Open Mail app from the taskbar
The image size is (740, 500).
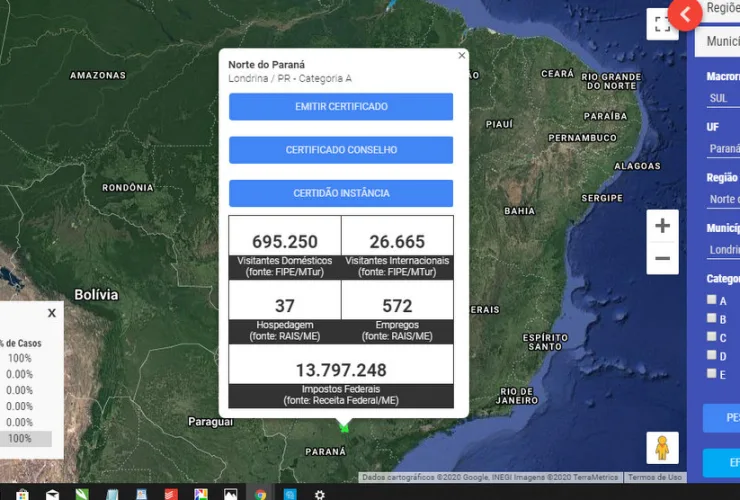(52, 494)
